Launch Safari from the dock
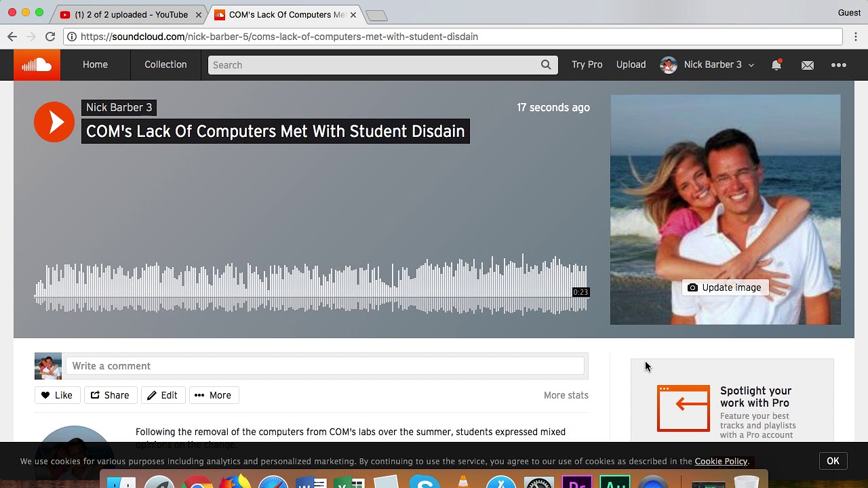 click(273, 483)
